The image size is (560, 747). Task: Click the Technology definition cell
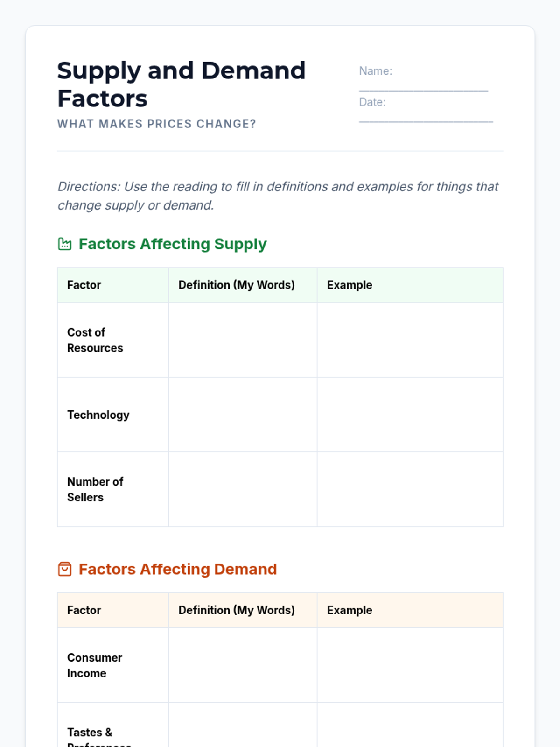(243, 415)
